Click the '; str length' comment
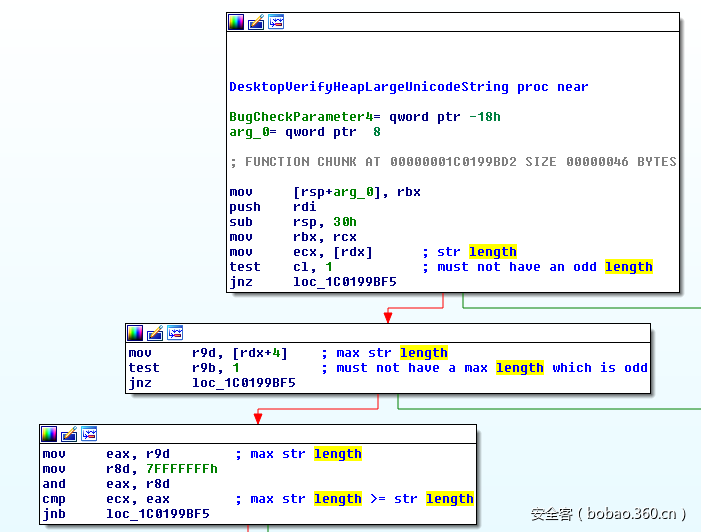 (x=469, y=252)
